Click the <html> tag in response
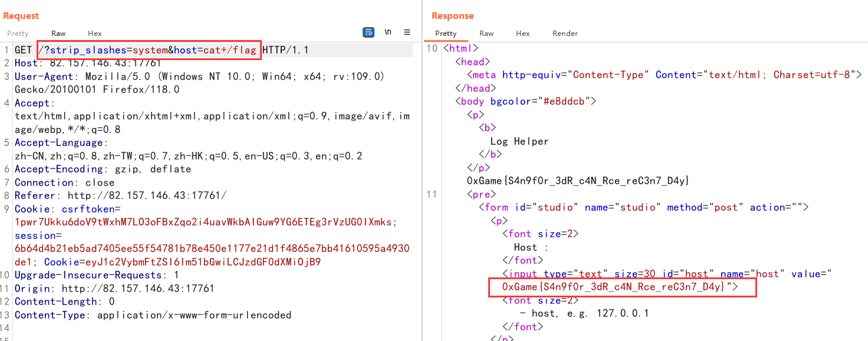868x341 pixels. tap(461, 48)
